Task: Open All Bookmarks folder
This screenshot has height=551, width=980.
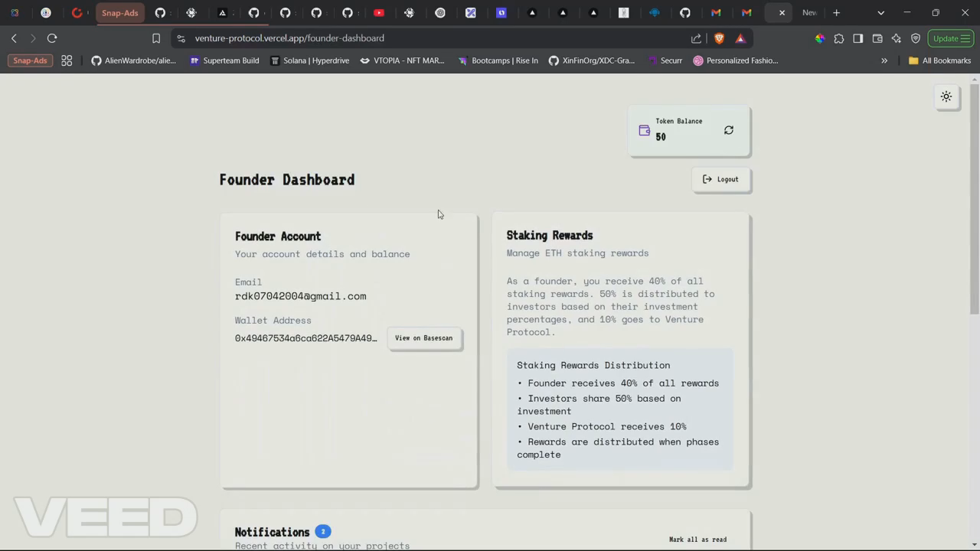Action: pos(939,60)
